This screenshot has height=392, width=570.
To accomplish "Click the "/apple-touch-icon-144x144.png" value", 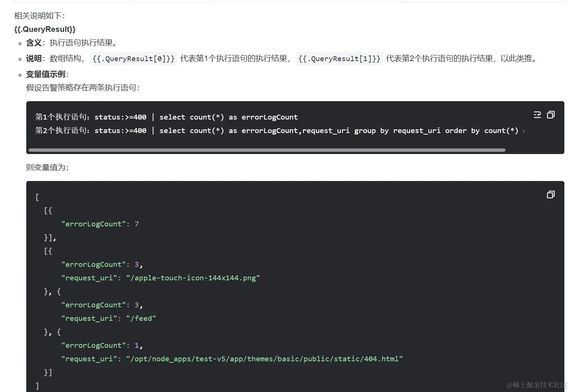I will click(193, 278).
